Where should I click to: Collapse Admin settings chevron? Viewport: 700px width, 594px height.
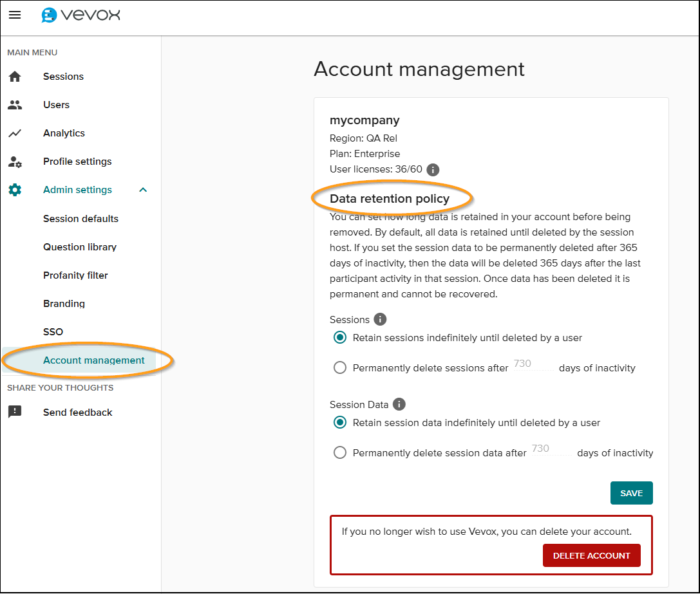(143, 190)
